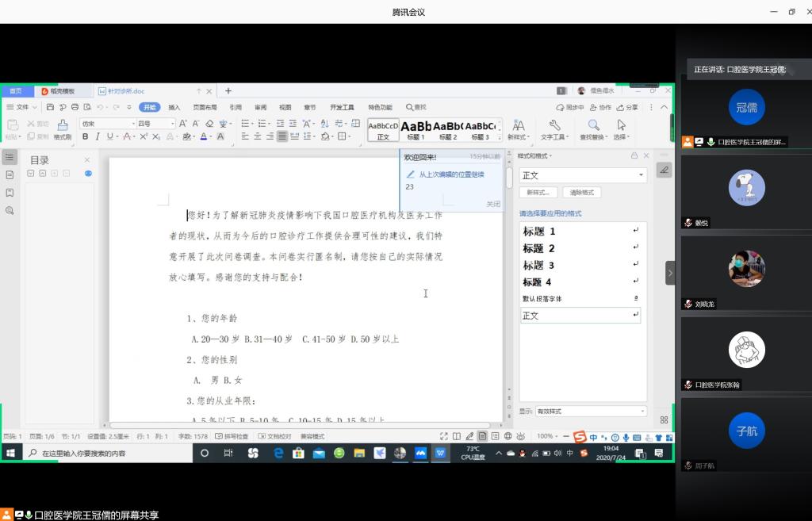Toggle document proofreading (文档校对)
The image size is (812, 521).
274,437
